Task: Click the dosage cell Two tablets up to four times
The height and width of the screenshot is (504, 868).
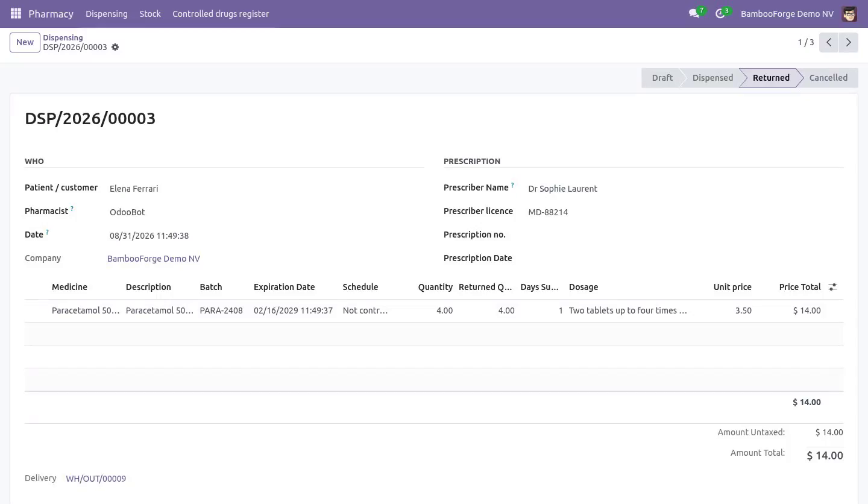Action: point(628,310)
